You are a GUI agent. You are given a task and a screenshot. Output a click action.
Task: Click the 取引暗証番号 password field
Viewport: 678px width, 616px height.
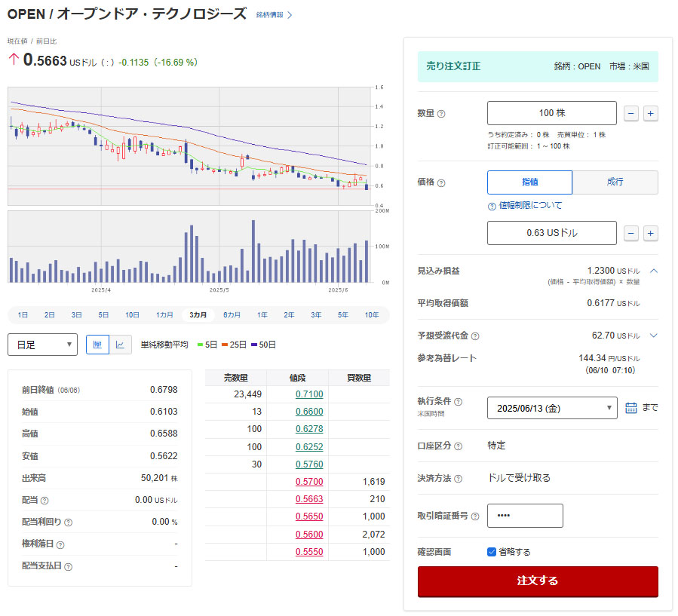525,516
